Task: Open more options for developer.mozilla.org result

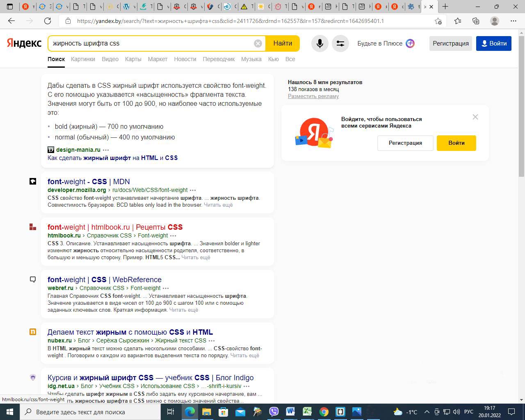Action: (x=193, y=190)
